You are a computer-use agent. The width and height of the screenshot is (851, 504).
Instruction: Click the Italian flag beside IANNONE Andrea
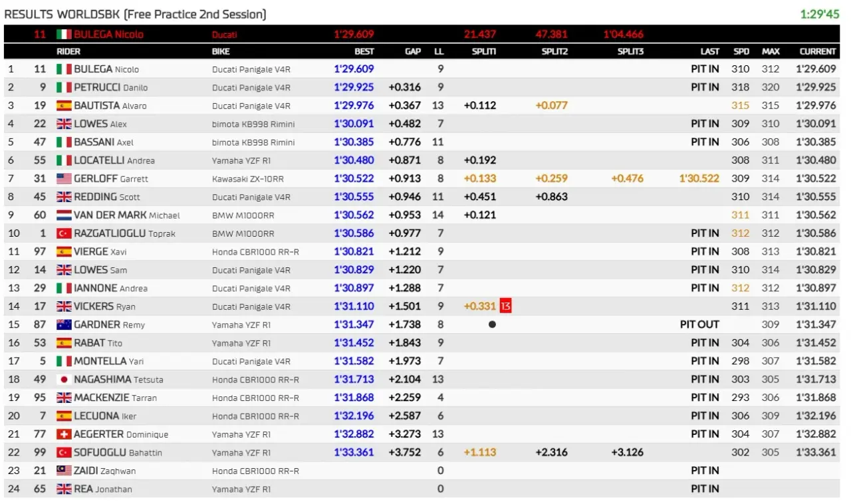point(64,289)
